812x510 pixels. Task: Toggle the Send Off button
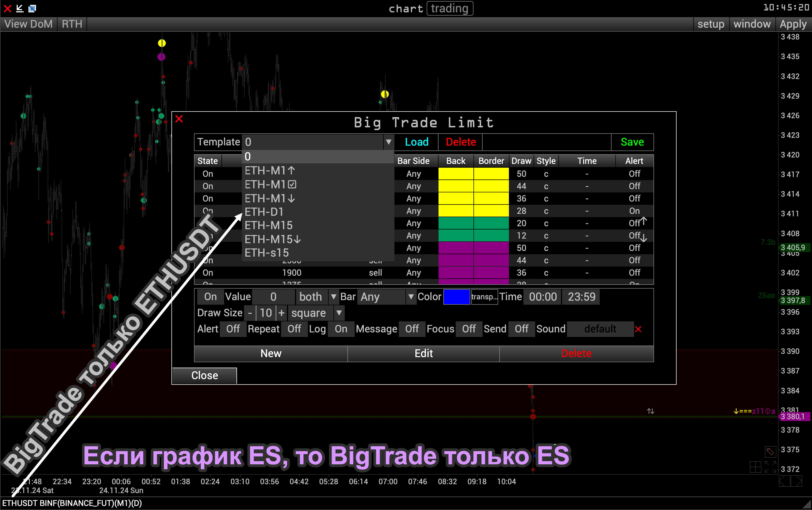(521, 329)
